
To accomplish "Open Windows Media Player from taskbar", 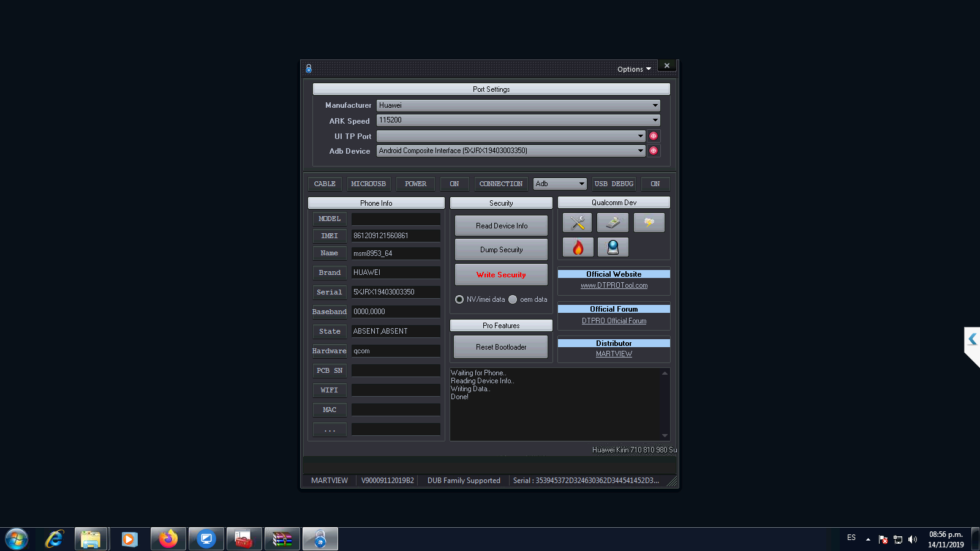I will (x=129, y=539).
